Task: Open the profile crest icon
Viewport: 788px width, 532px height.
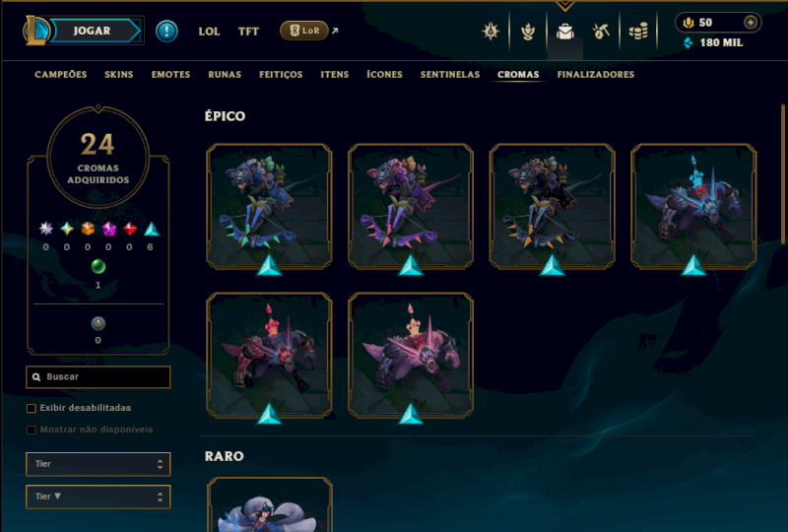Action: coord(491,32)
